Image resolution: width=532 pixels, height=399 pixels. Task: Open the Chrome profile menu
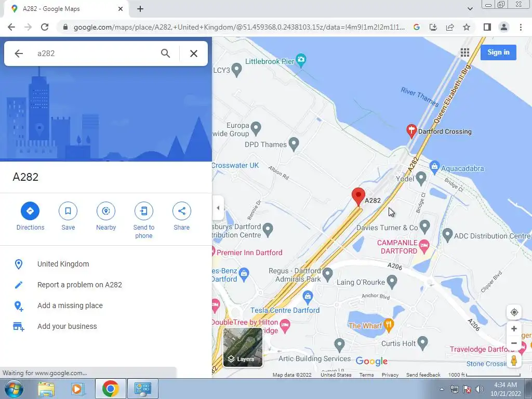click(x=504, y=27)
